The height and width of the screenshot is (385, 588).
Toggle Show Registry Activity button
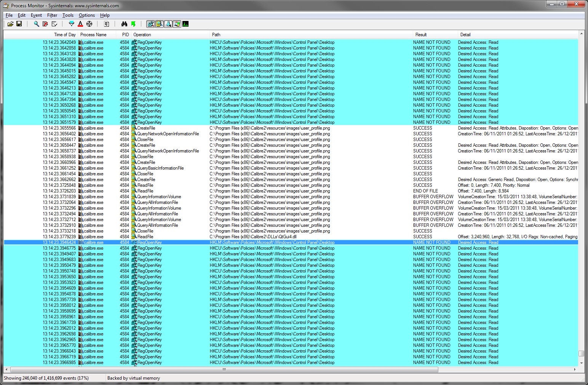point(150,24)
